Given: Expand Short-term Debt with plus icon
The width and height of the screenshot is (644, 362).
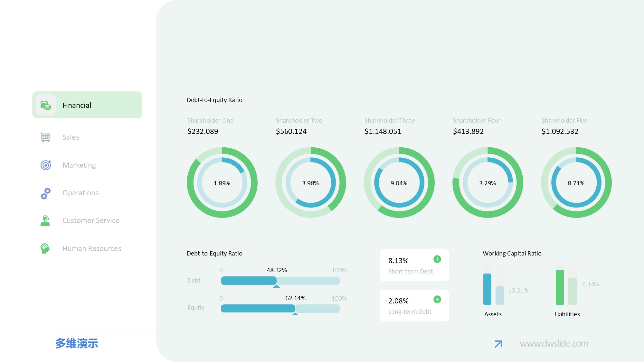Looking at the screenshot, I should point(437,259).
